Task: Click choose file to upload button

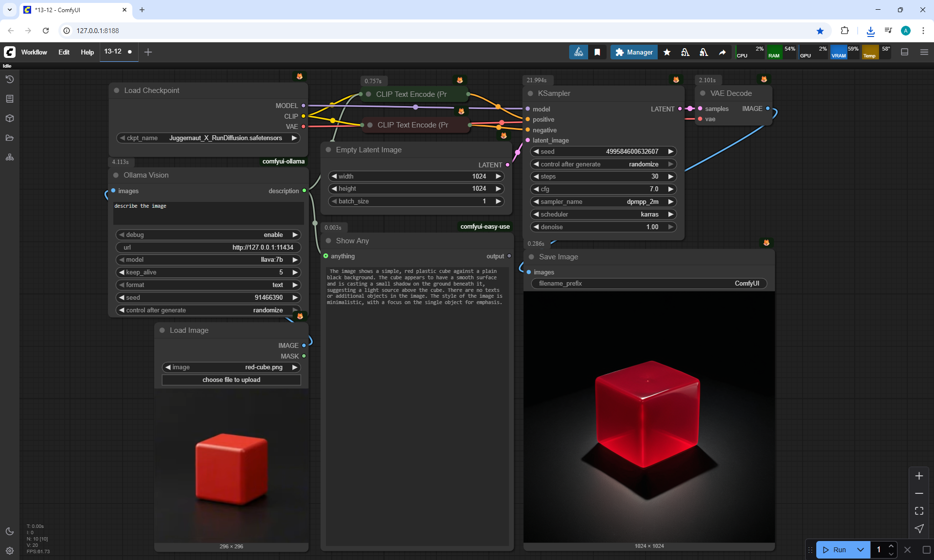Action: point(231,379)
